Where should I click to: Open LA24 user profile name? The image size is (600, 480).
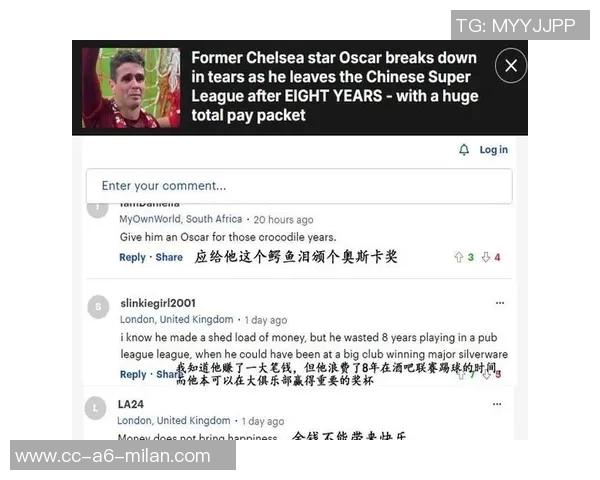(131, 404)
